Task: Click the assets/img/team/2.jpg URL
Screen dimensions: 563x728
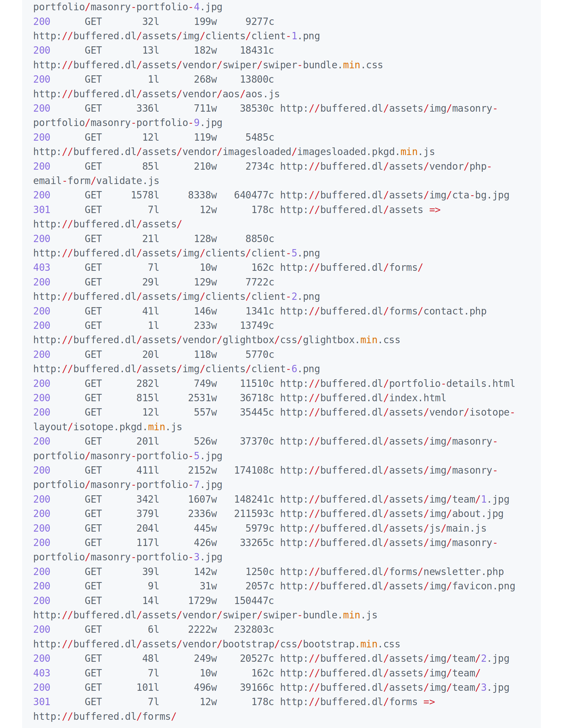Action: coord(395,659)
